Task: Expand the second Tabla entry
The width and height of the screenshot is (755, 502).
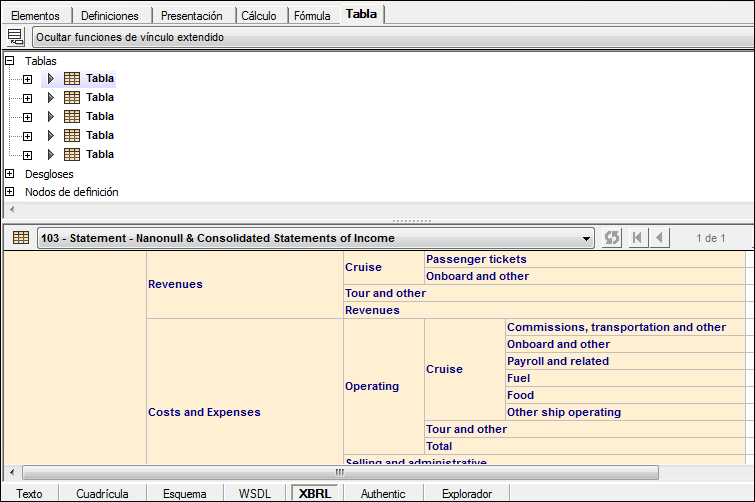Action: (27, 98)
